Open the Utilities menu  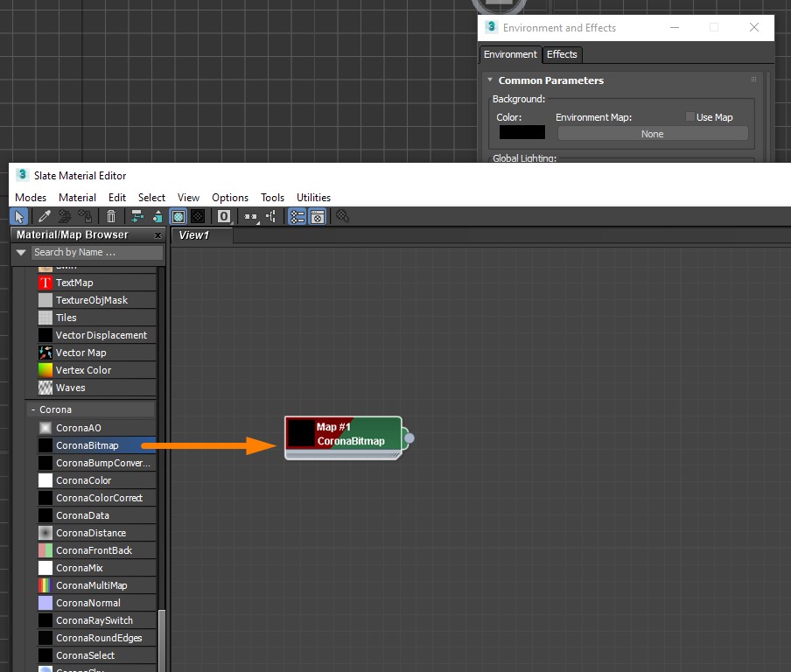coord(314,198)
